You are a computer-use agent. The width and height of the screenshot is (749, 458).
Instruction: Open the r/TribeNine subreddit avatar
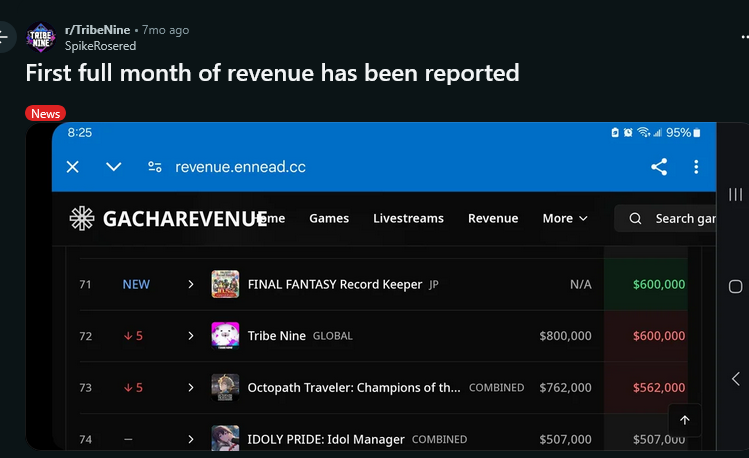click(x=41, y=37)
